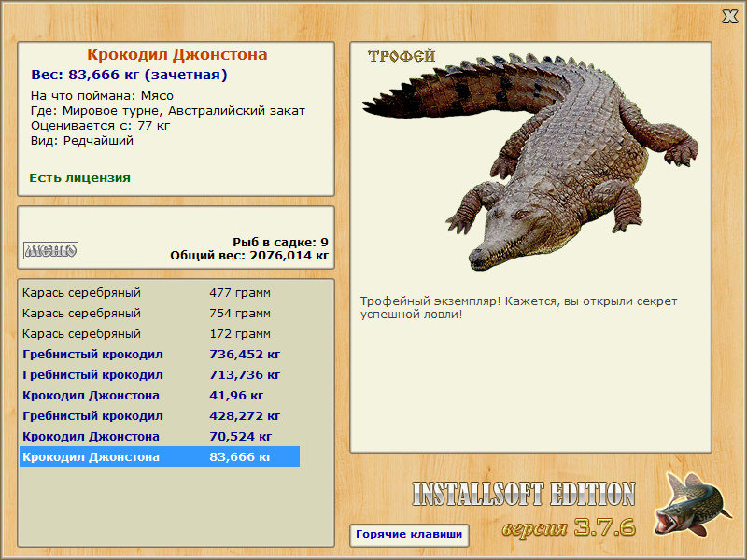This screenshot has height=560, width=747.
Task: Click the Вес: 83,666 кг (зачетная) text
Action: (x=129, y=75)
